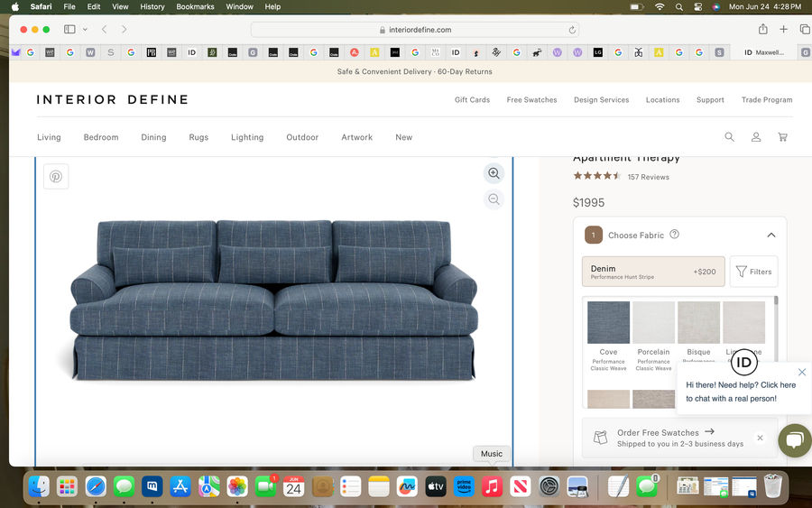812x508 pixels.
Task: Open the Free Swatches header link
Action: click(x=531, y=100)
